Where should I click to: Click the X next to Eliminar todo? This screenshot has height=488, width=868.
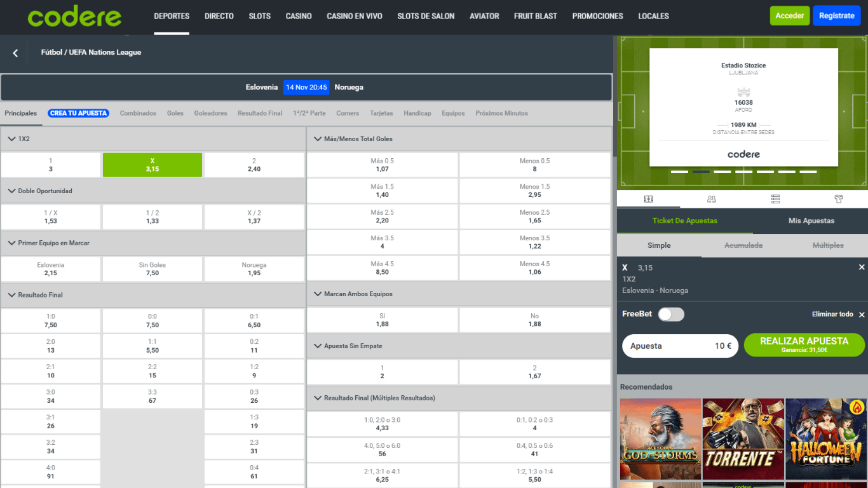click(x=862, y=315)
